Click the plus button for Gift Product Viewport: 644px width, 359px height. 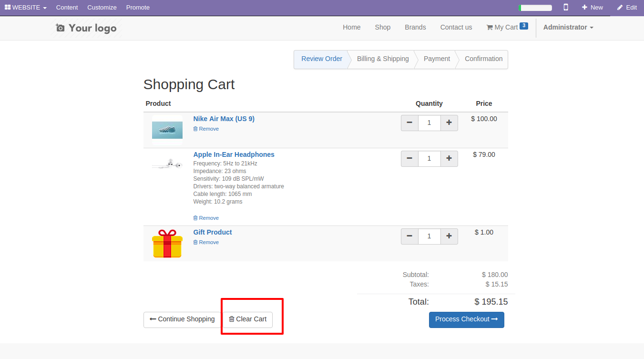[449, 236]
